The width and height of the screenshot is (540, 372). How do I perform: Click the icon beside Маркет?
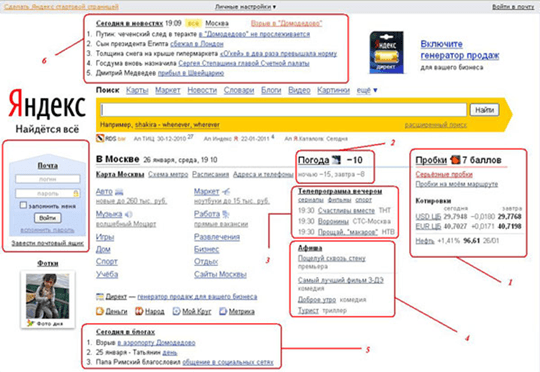tap(226, 192)
